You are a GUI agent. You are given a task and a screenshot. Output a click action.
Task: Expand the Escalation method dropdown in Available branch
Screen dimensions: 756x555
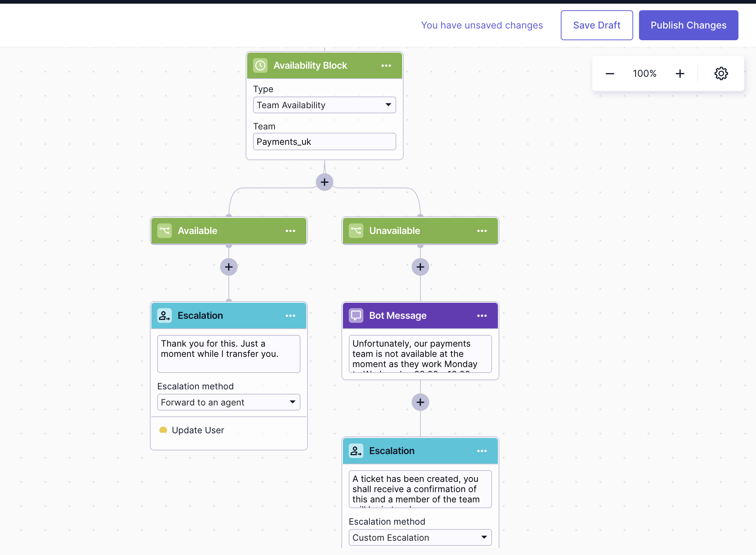tap(228, 402)
